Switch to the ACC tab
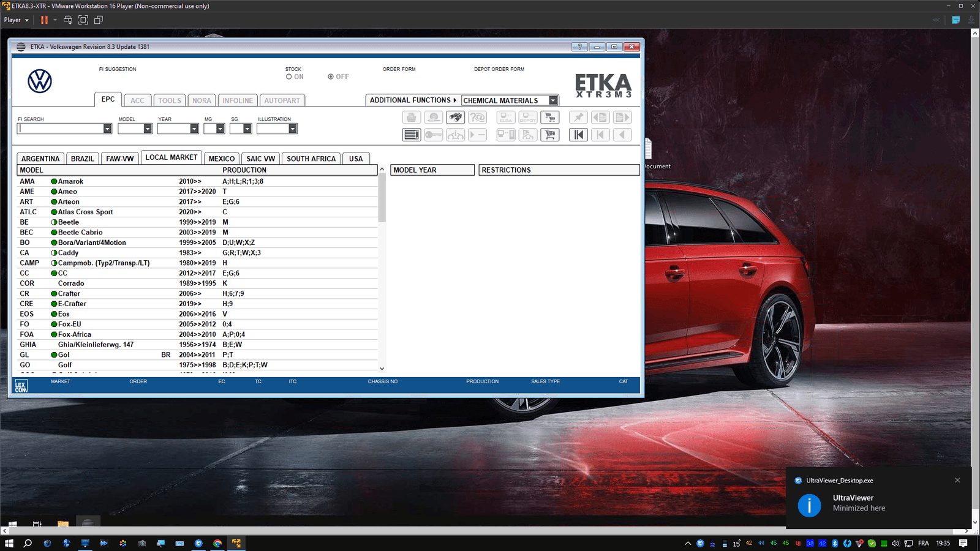The height and width of the screenshot is (551, 980). click(137, 100)
